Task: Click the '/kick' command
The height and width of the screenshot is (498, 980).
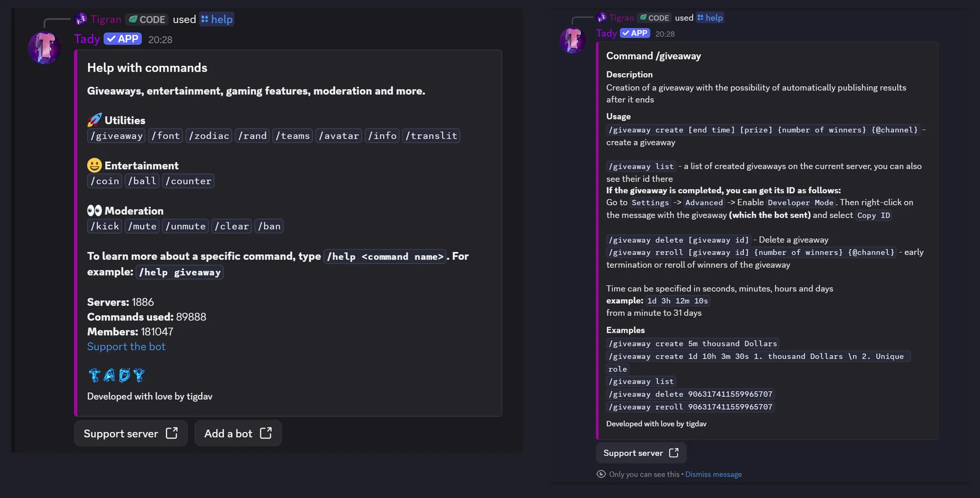Action: pos(105,226)
